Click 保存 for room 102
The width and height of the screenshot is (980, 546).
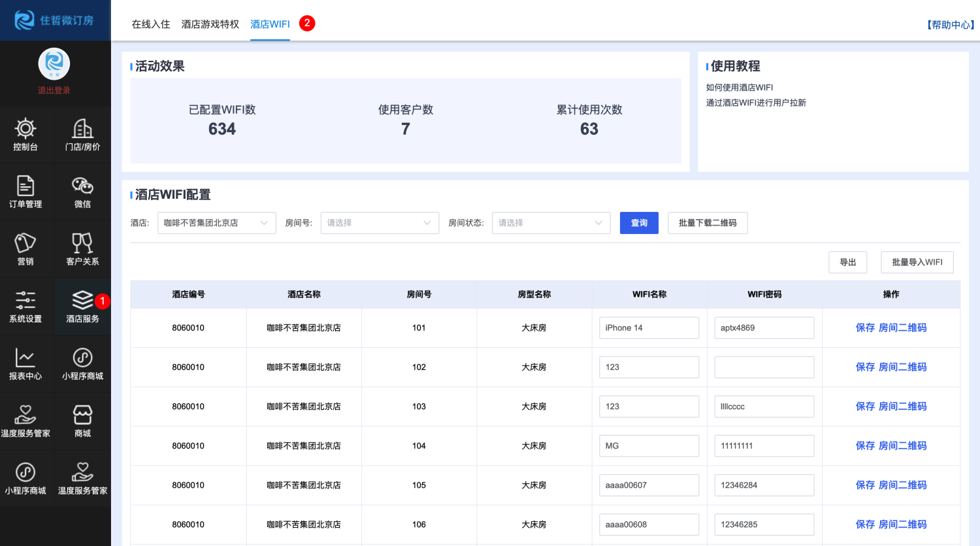point(865,367)
